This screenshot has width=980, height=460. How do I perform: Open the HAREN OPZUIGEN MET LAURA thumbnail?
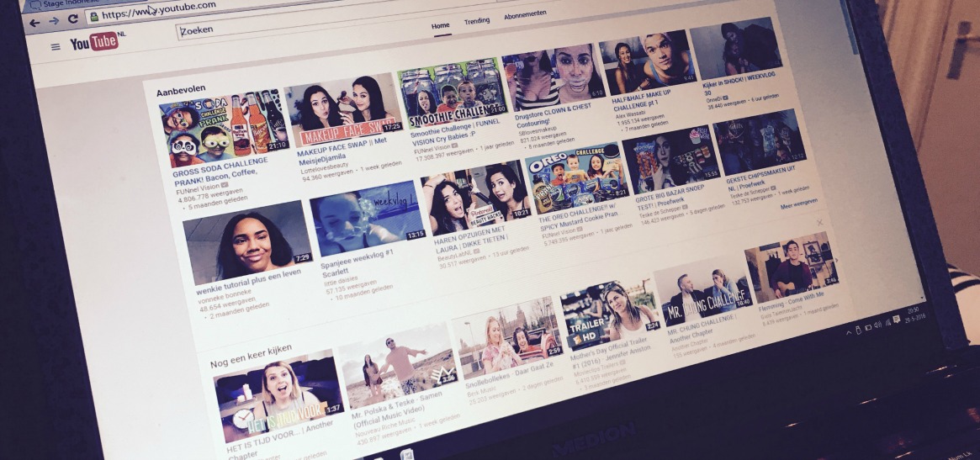point(475,198)
